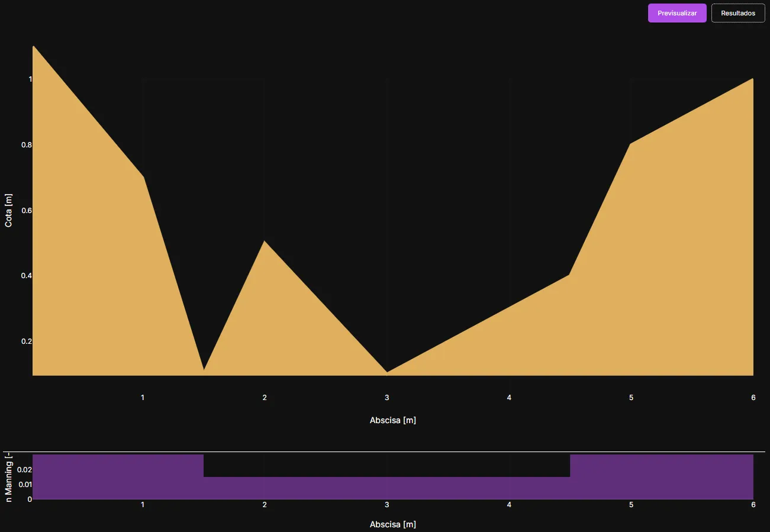Click the profile low point at abscissa 3
The width and height of the screenshot is (770, 532).
click(x=386, y=372)
